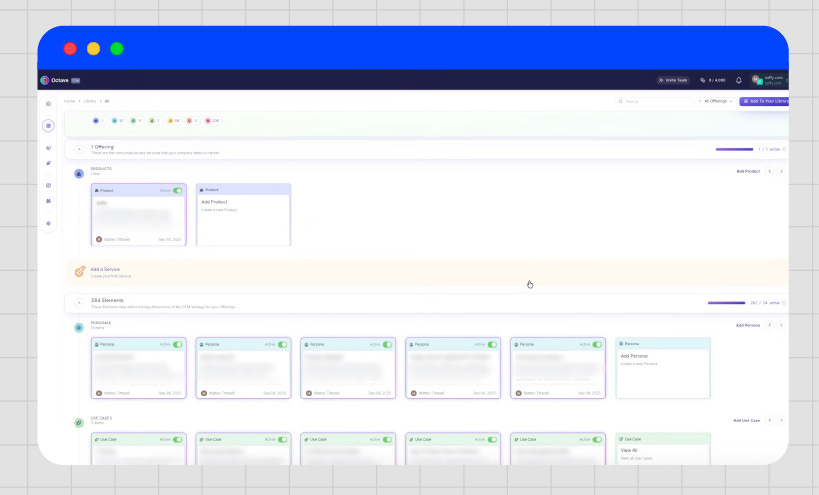Image resolution: width=819 pixels, height=495 pixels.
Task: Open the gear icon at sidebar bottom
Action: 48,223
